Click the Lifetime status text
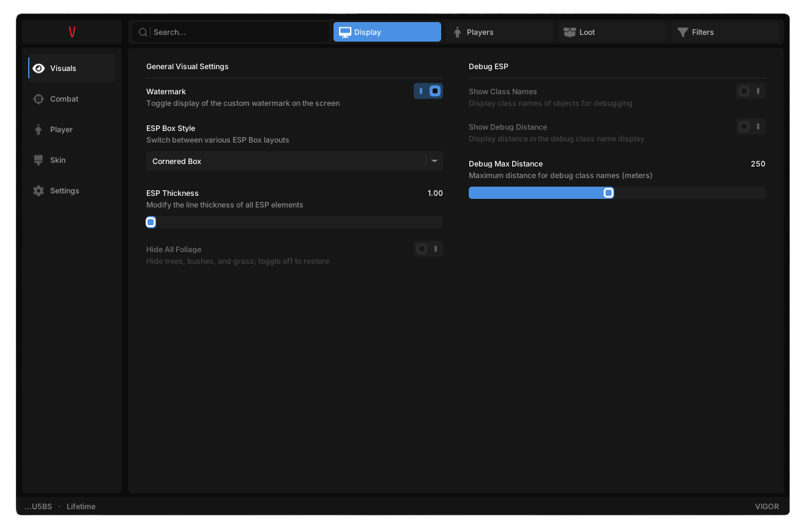 (x=81, y=507)
